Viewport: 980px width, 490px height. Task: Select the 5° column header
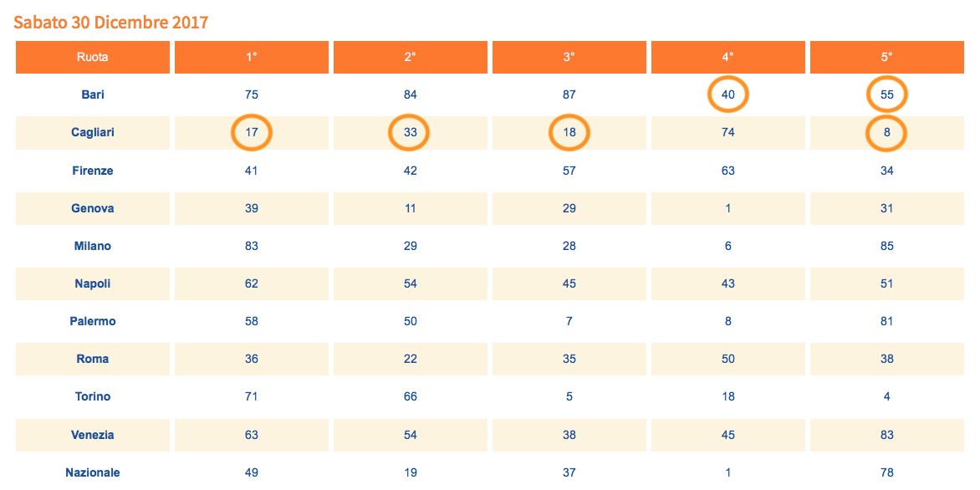point(887,57)
